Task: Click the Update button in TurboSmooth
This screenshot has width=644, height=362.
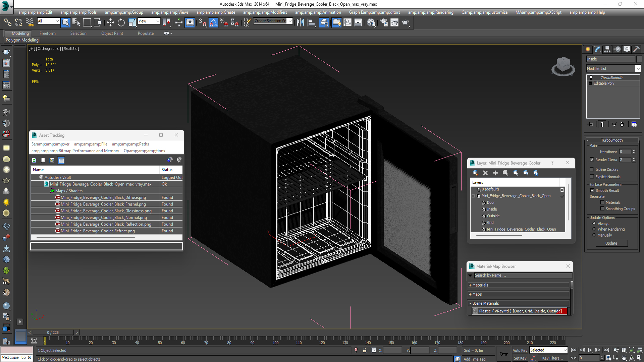Action: tap(612, 243)
